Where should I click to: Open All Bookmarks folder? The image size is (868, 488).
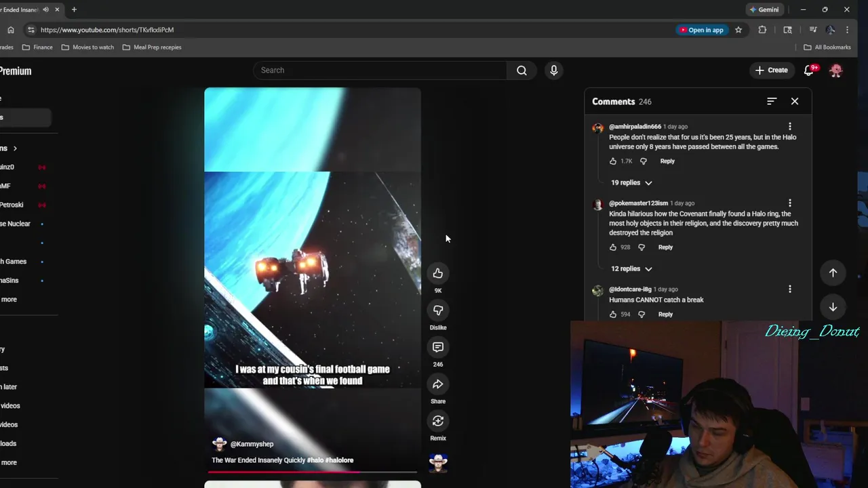click(x=827, y=47)
